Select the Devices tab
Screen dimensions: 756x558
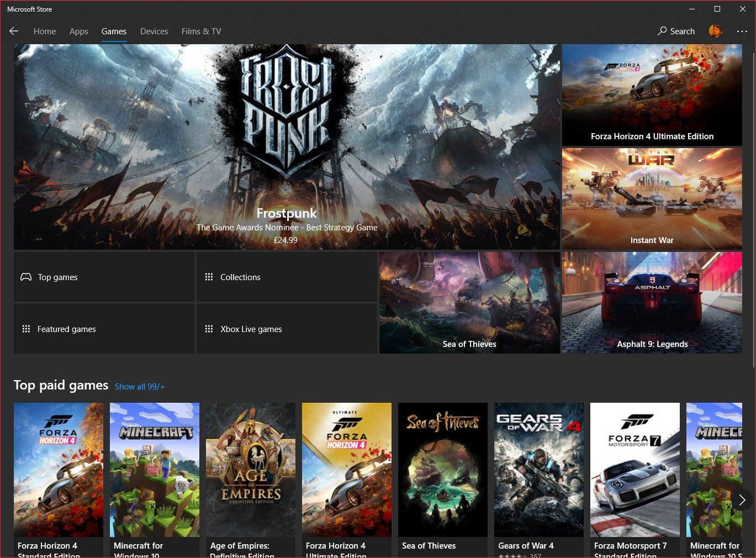[x=154, y=31]
